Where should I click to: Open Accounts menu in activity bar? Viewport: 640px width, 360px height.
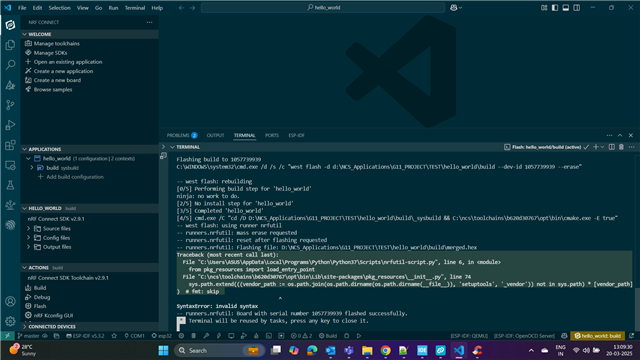10,302
